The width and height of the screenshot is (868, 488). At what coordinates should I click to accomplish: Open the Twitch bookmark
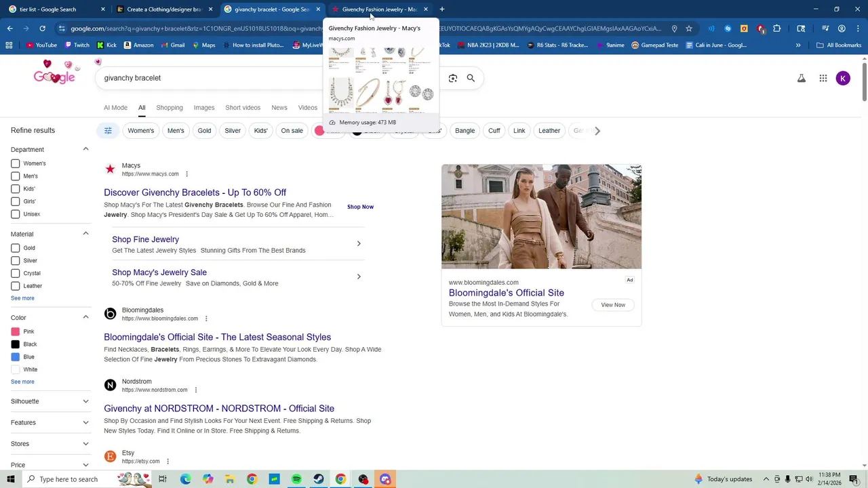click(77, 45)
